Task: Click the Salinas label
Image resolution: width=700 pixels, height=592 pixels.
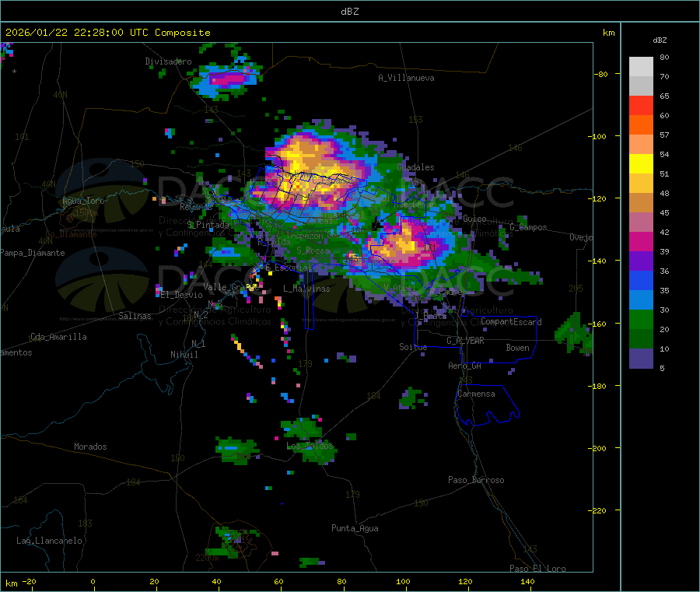Action: coord(135,316)
